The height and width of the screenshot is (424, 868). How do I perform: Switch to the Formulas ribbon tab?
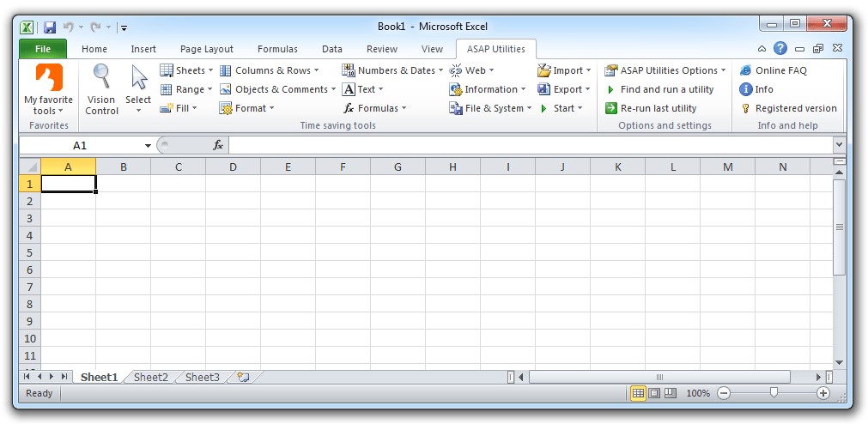[277, 49]
